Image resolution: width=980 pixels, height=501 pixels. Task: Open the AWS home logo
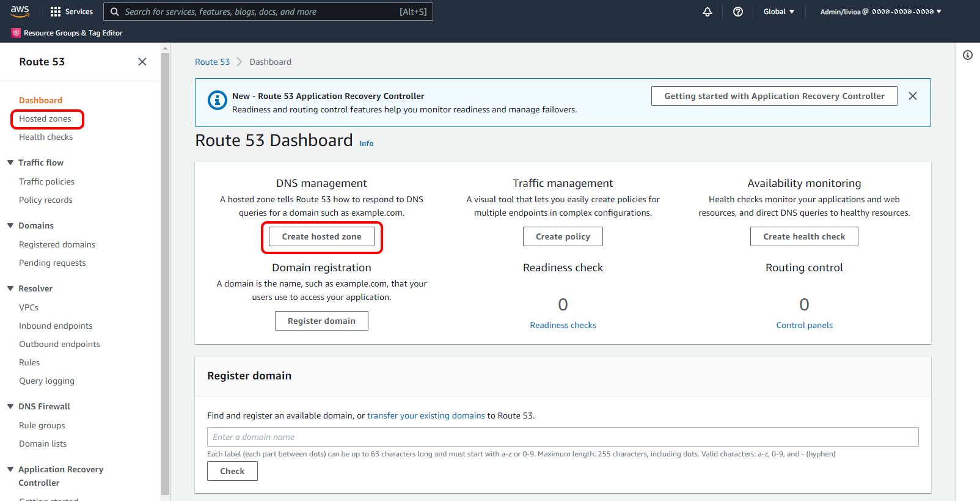click(x=20, y=12)
